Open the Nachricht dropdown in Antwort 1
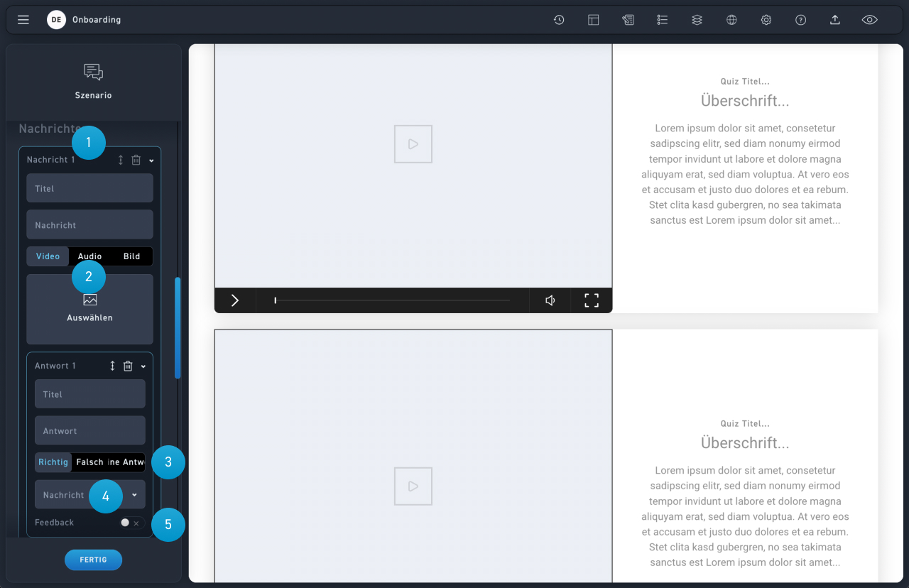 (89, 495)
